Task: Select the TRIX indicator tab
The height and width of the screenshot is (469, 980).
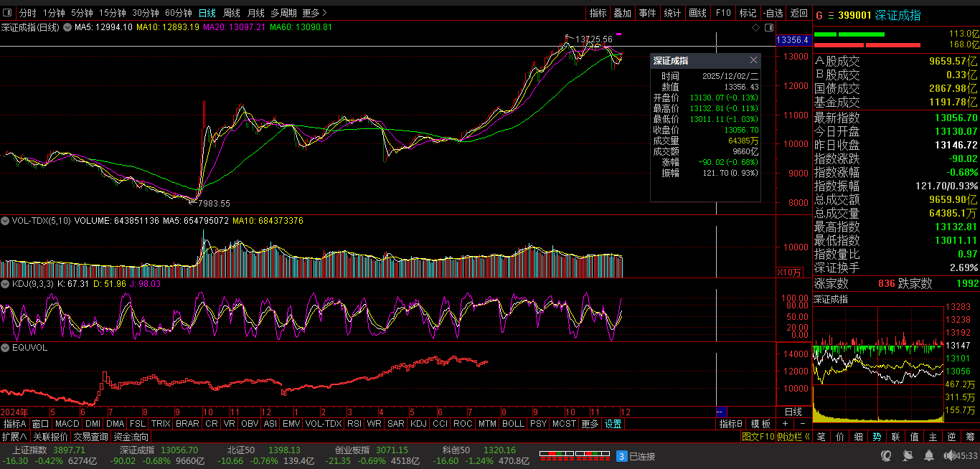Action: click(x=161, y=424)
